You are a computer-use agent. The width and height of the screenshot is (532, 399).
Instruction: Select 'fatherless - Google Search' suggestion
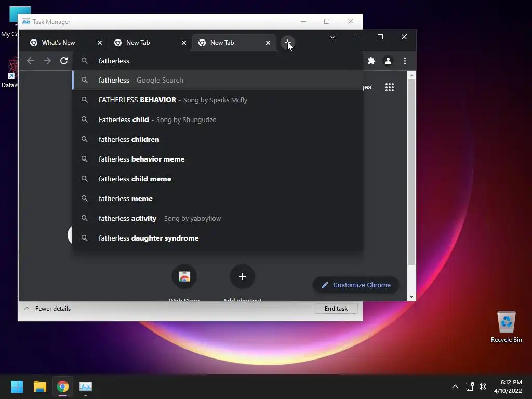(218, 80)
